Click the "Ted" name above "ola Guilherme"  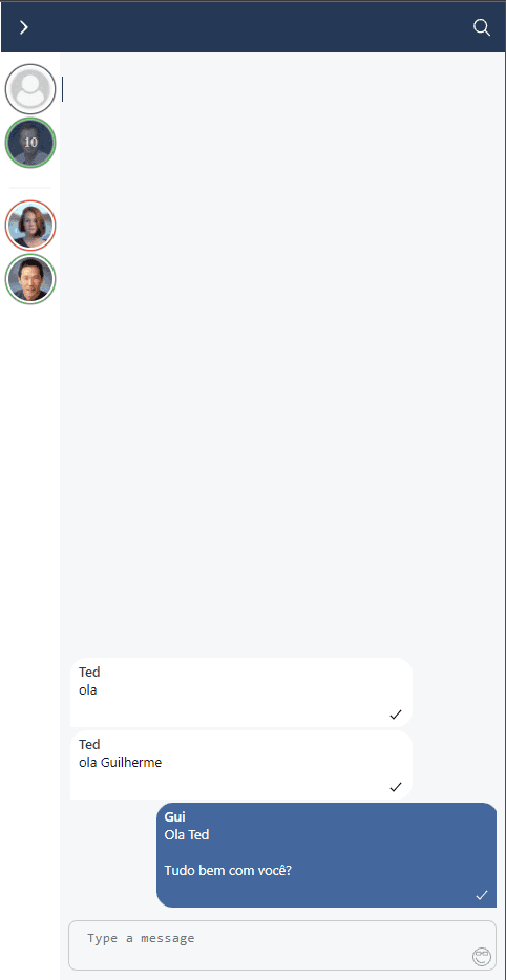[89, 744]
